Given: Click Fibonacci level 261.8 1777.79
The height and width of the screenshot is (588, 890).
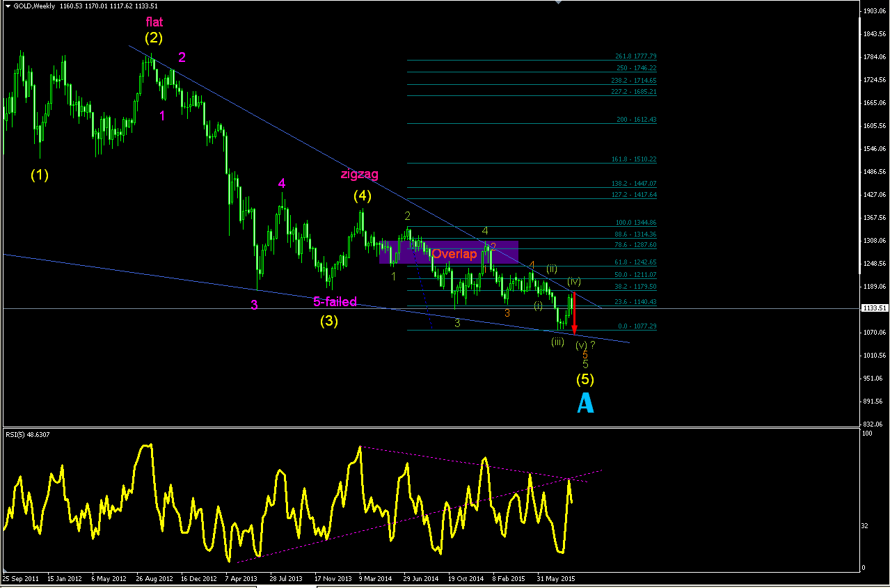Looking at the screenshot, I should [636, 56].
